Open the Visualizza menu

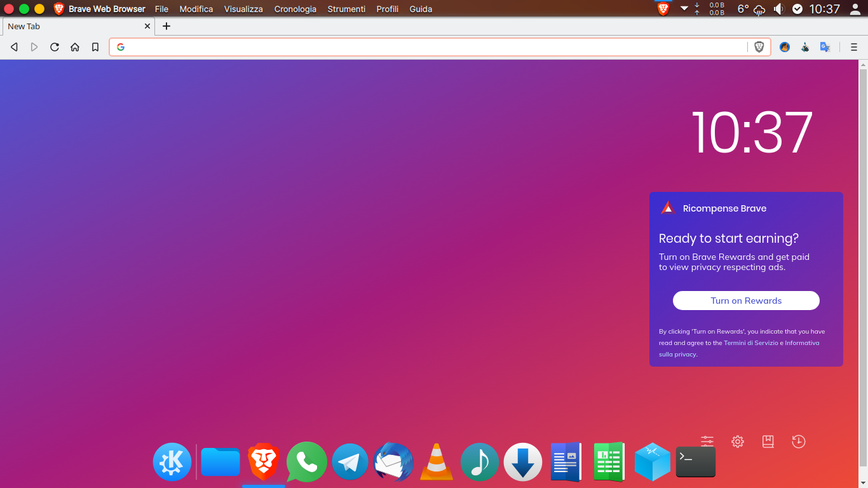pyautogui.click(x=243, y=9)
